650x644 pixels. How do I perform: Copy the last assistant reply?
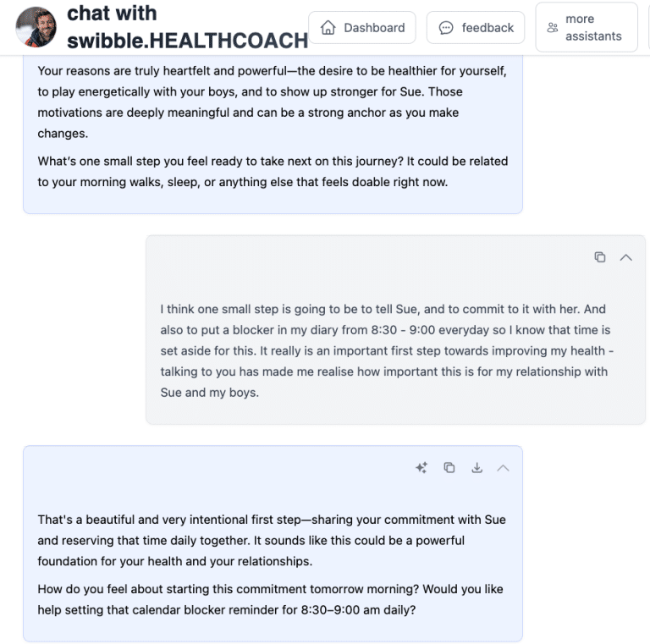tap(449, 468)
